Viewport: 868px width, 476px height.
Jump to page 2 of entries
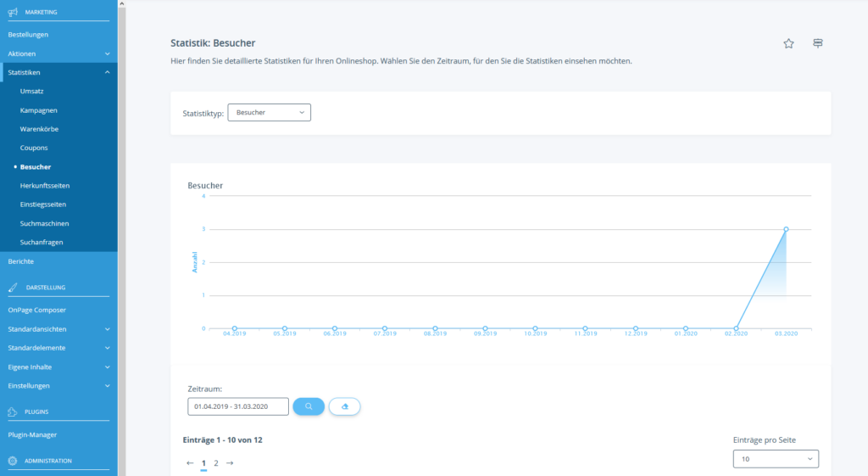click(x=216, y=463)
